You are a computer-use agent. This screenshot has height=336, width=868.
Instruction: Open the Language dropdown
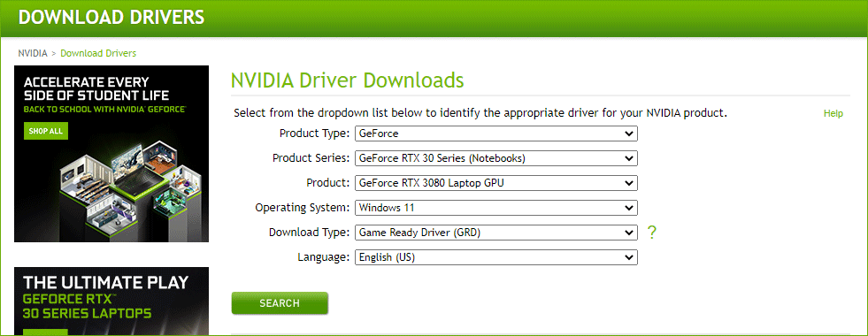point(496,257)
